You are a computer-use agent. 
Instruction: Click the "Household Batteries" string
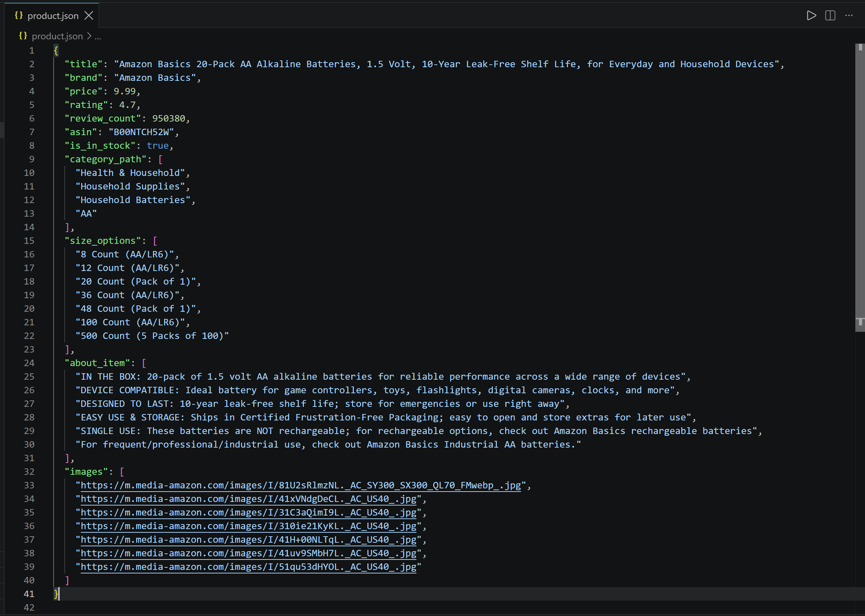(x=133, y=200)
